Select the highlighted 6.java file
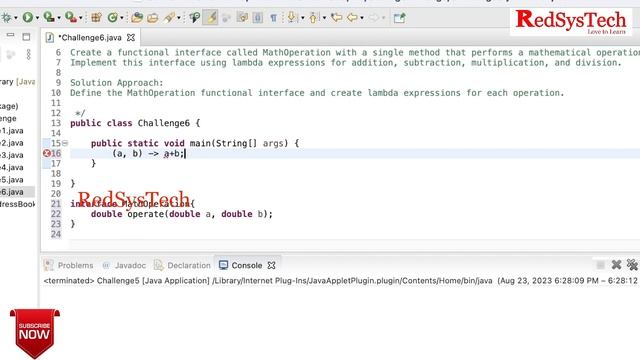Viewport: 640px width, 360px height. [x=17, y=192]
